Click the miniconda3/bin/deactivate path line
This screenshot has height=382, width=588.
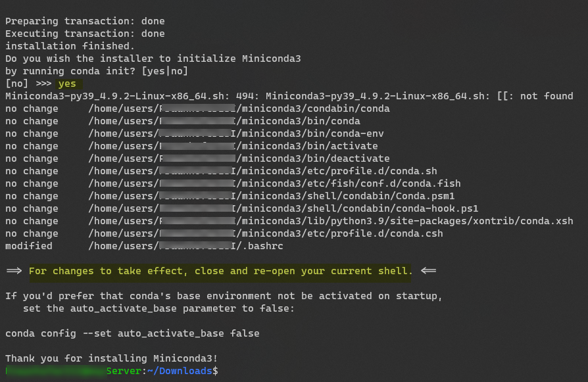click(197, 158)
